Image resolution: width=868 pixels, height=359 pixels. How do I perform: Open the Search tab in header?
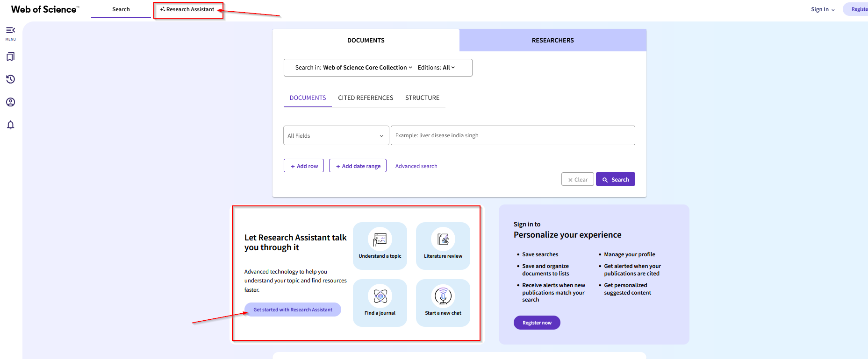(121, 9)
